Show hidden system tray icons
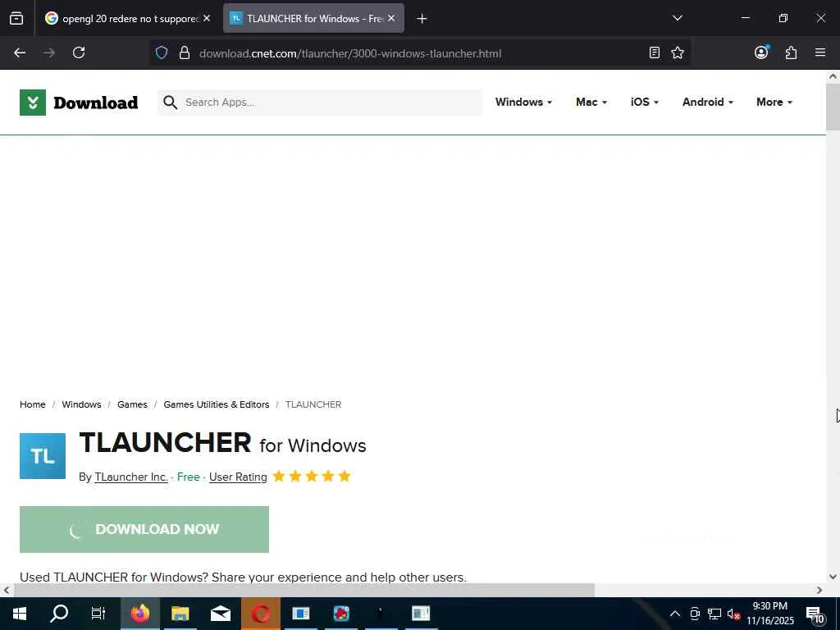This screenshot has width=840, height=630. click(675, 614)
